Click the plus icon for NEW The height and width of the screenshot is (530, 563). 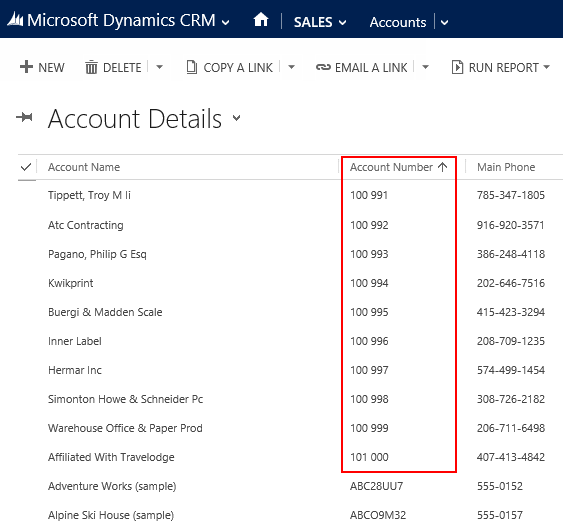(x=26, y=66)
